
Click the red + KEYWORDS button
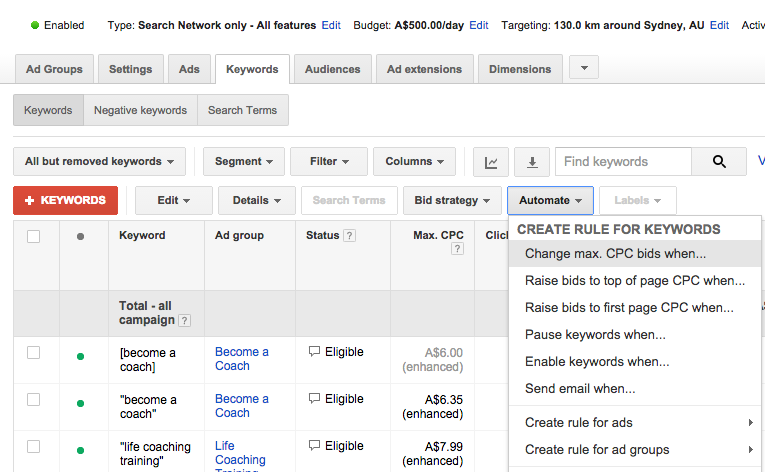pyautogui.click(x=65, y=200)
